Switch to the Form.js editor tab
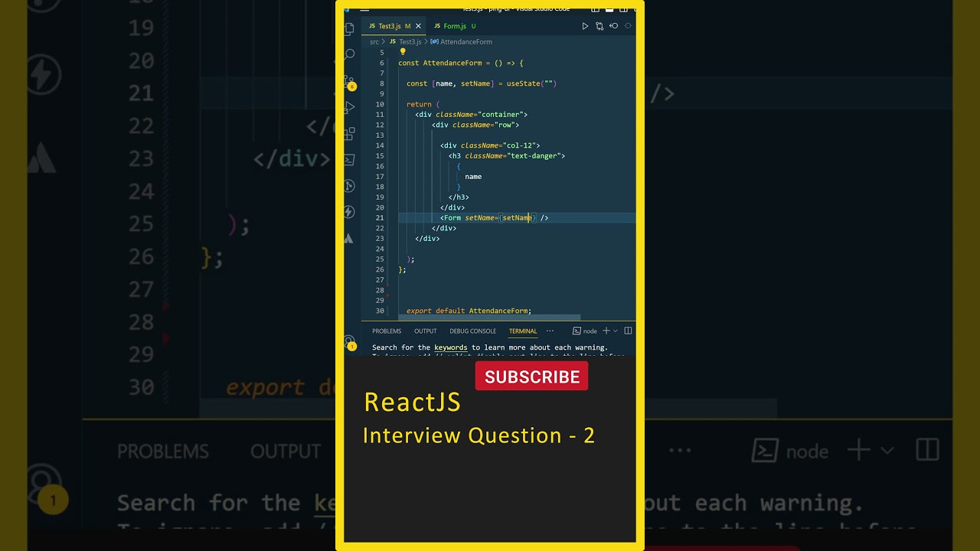 (x=455, y=26)
